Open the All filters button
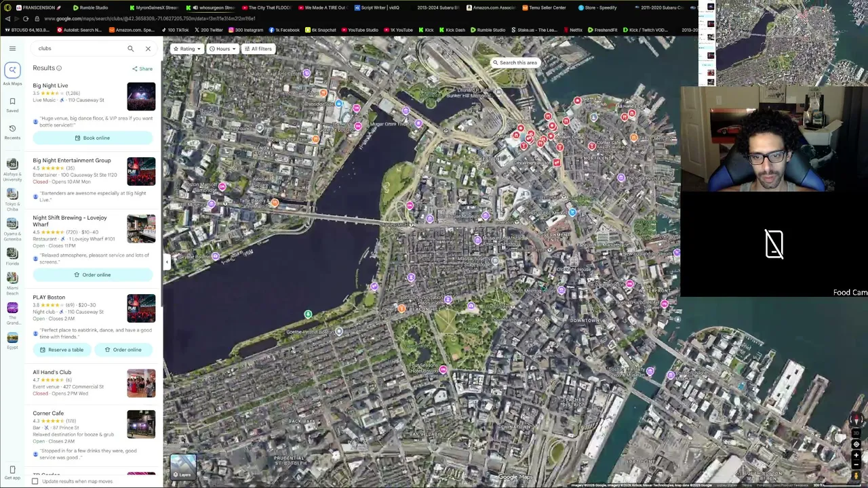Image resolution: width=868 pixels, height=488 pixels. point(258,49)
